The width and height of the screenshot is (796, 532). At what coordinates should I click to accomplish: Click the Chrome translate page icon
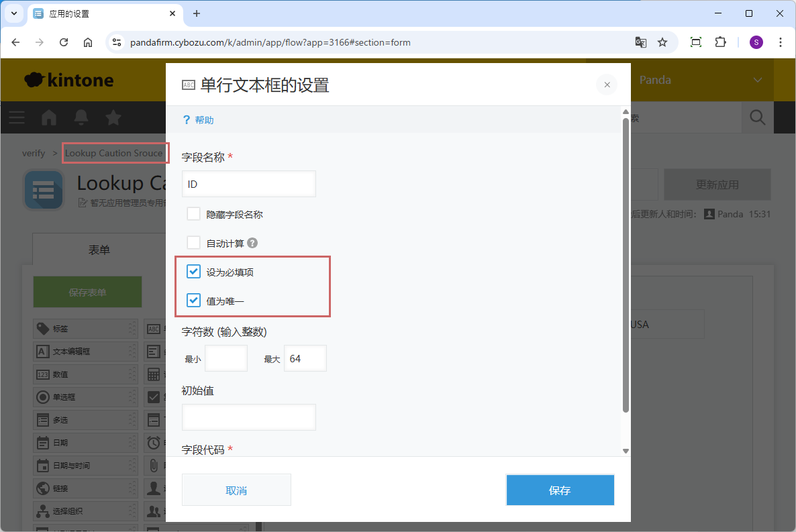641,42
